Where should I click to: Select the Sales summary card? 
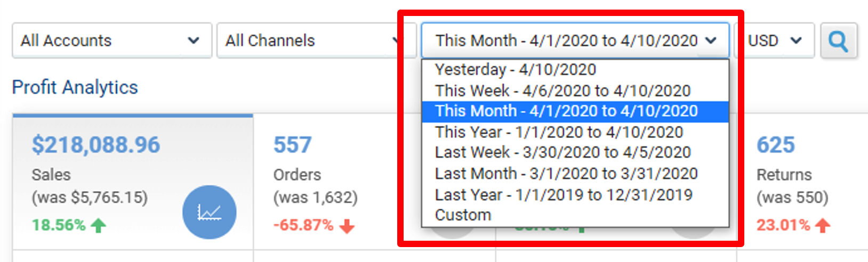point(133,182)
